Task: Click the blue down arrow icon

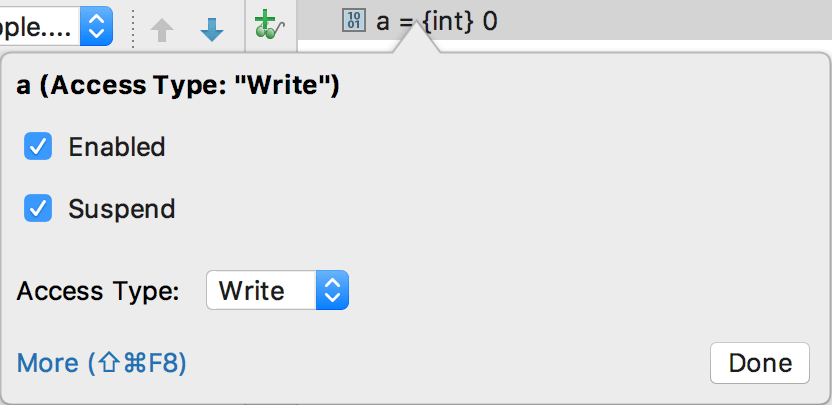Action: tap(212, 30)
